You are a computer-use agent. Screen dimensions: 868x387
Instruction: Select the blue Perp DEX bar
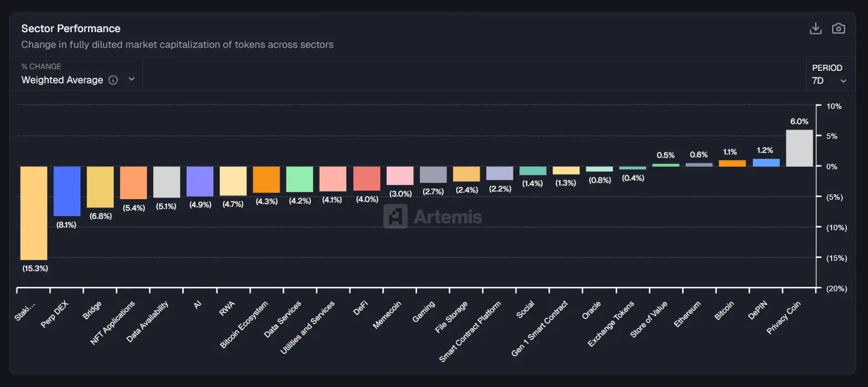point(67,191)
